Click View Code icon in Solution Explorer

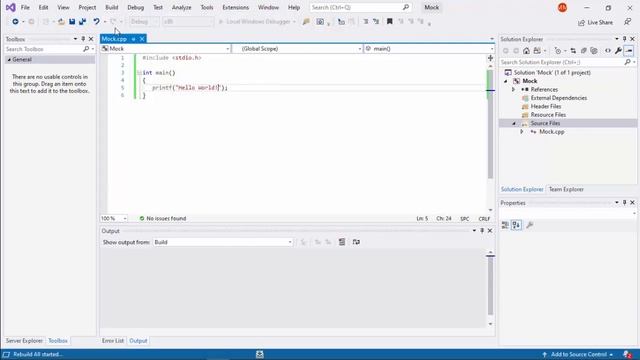[608, 51]
